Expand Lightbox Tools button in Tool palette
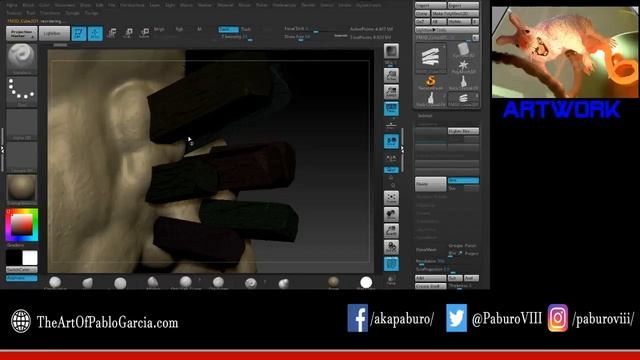Screen dimensions: 640x360 click(x=447, y=30)
